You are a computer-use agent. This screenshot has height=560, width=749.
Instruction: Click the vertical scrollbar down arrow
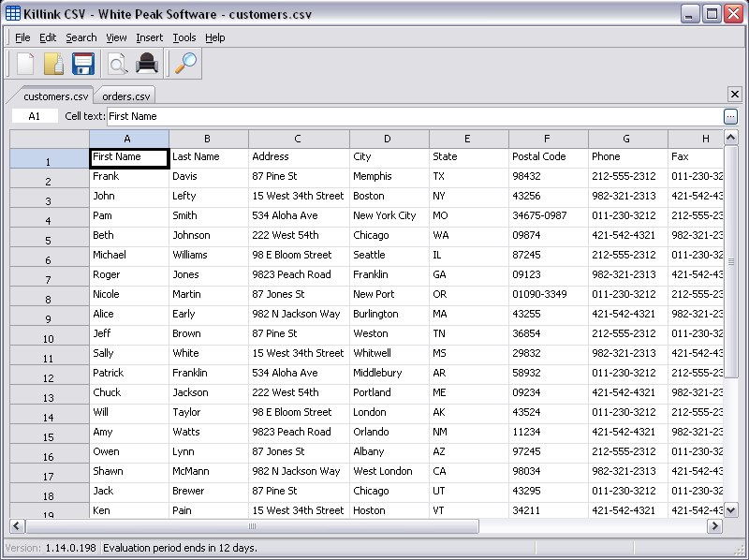[732, 510]
